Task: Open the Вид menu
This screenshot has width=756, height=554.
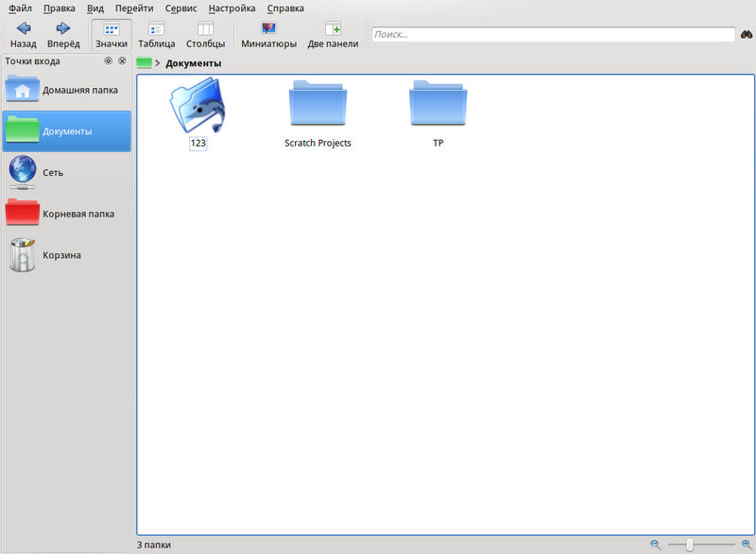Action: click(95, 9)
